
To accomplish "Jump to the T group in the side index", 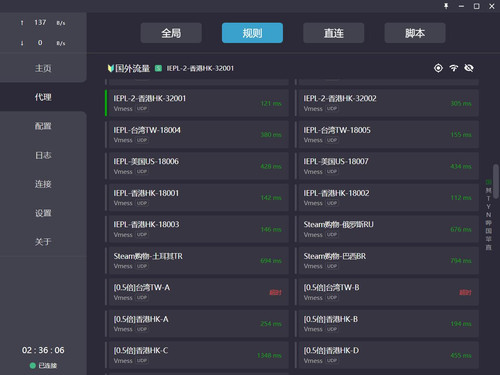I will coord(488,198).
